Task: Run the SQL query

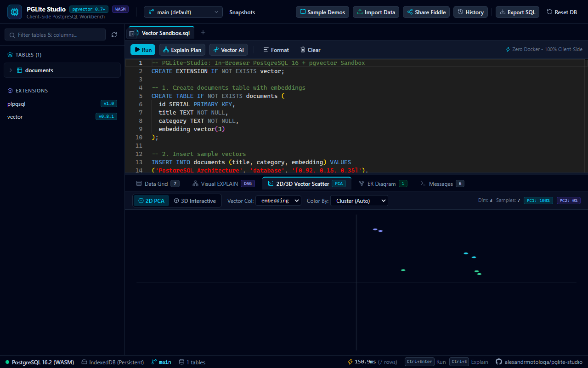Action: [143, 50]
